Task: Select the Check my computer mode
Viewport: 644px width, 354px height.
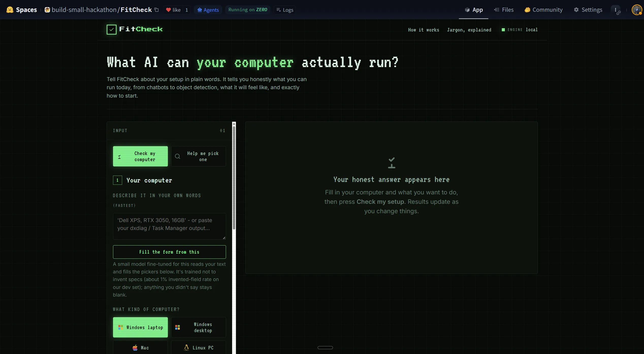Action: 140,156
